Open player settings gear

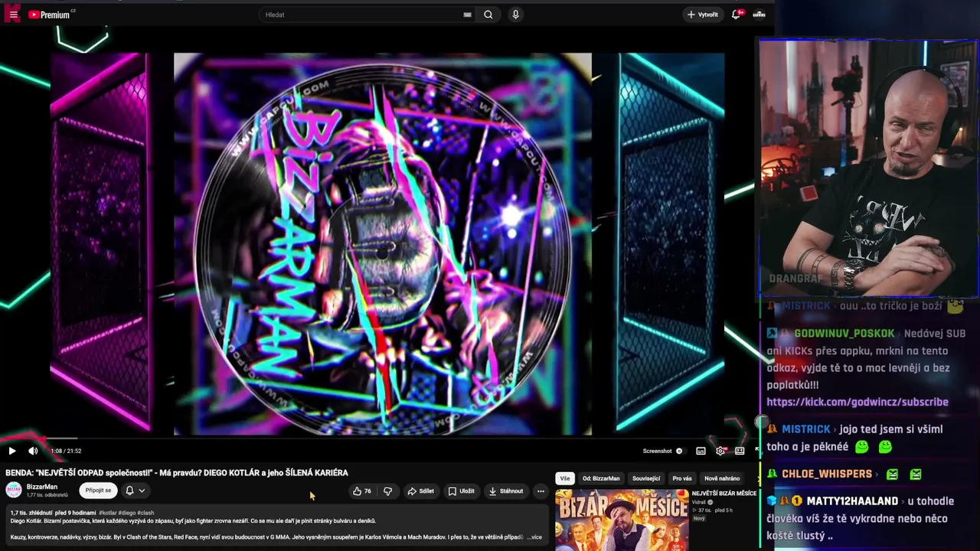(720, 451)
